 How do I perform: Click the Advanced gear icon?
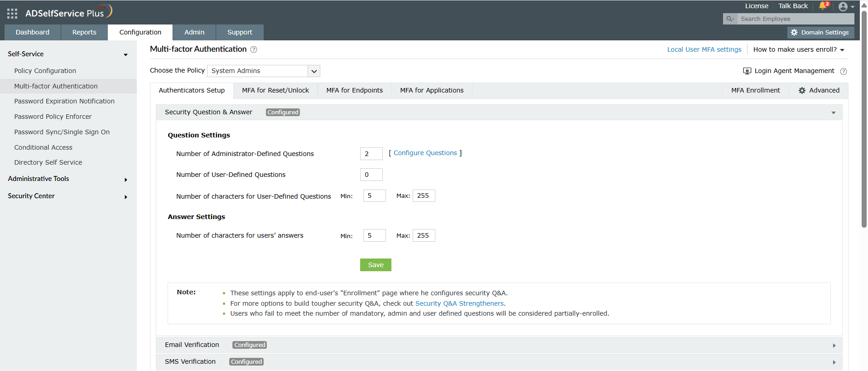[x=802, y=91]
